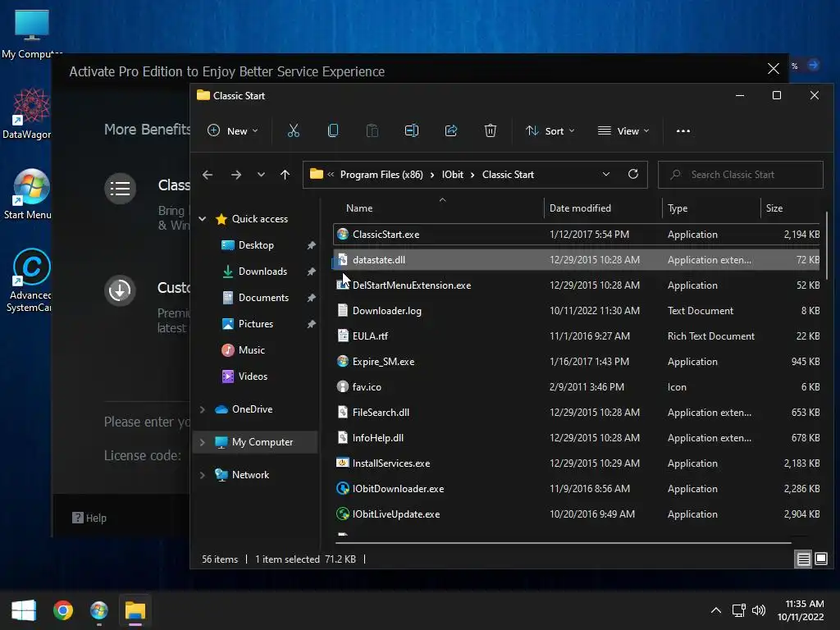
Task: Open the Sort dropdown menu
Action: 550,130
